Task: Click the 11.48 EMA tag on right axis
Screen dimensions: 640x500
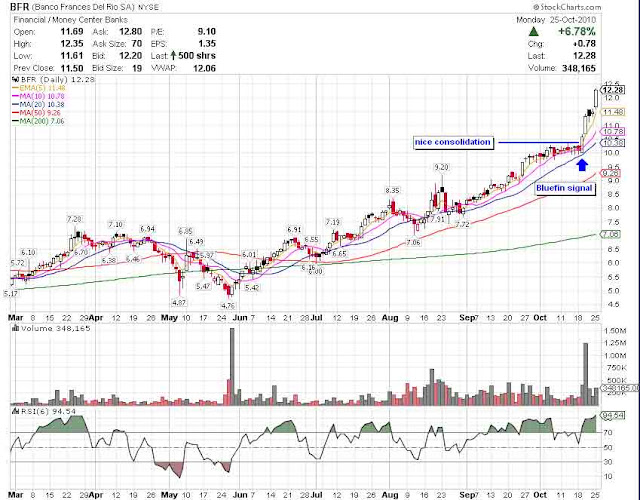Action: click(613, 112)
